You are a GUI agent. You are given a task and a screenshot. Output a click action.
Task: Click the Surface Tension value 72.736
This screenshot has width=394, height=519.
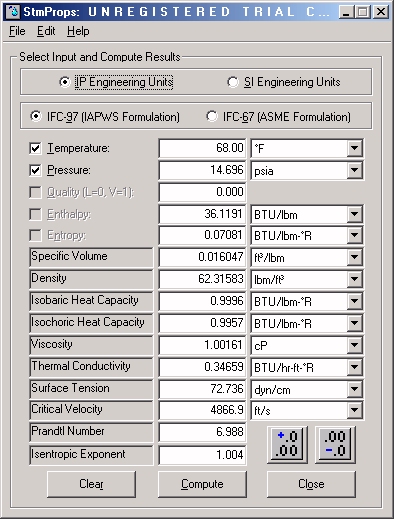(202, 389)
